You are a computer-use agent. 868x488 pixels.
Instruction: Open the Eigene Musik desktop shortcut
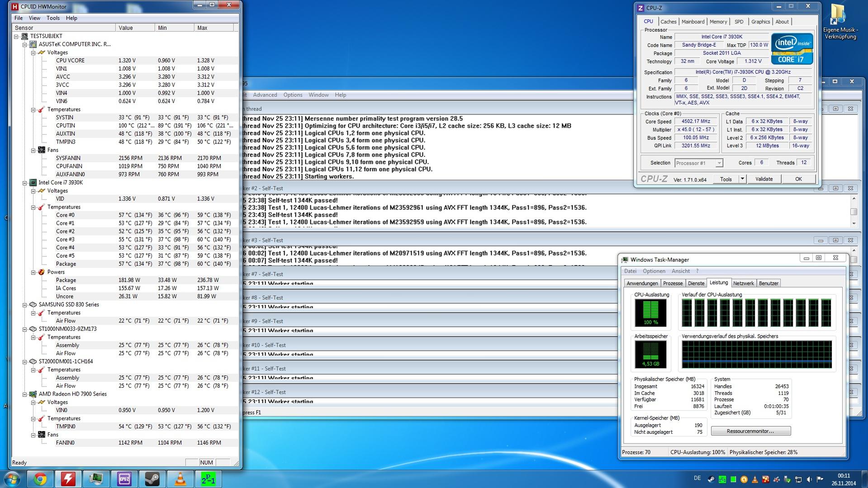tap(840, 22)
